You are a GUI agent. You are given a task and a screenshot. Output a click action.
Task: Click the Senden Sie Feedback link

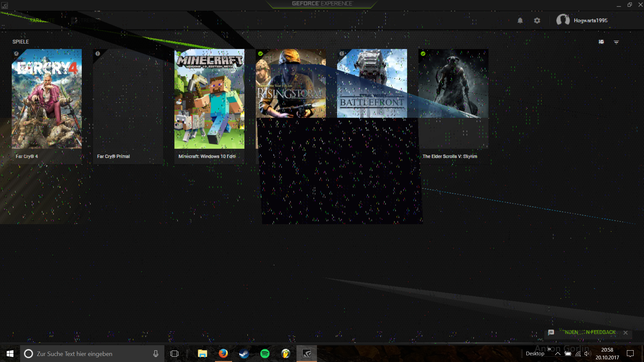(x=590, y=333)
